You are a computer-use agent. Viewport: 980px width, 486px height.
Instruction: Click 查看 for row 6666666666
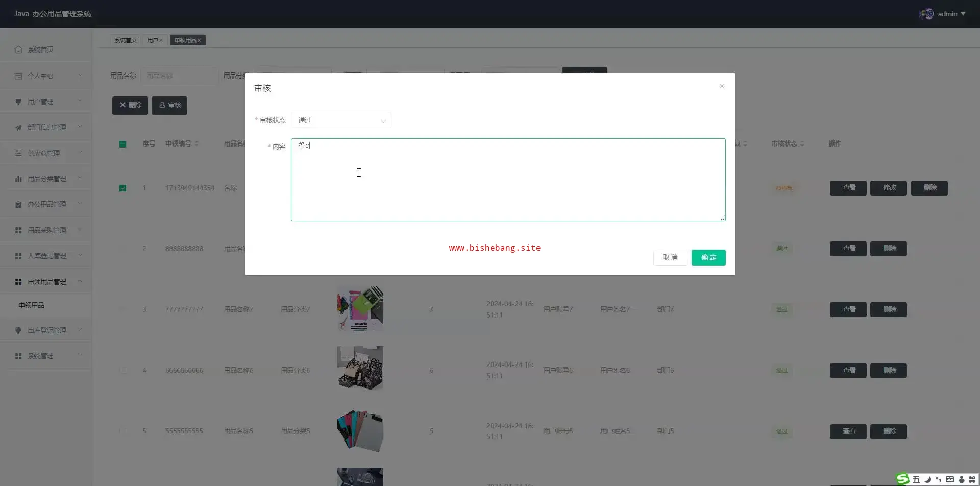pos(848,370)
